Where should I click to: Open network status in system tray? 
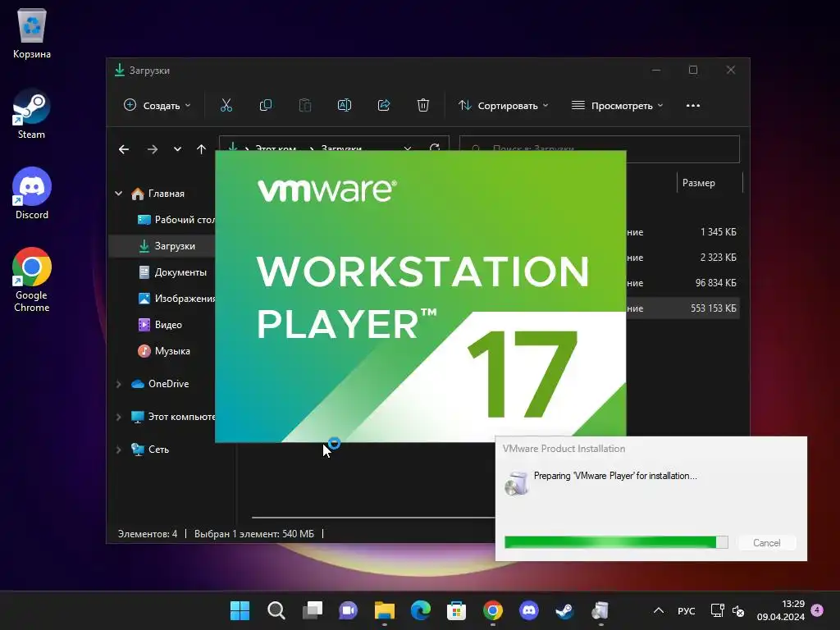pos(717,610)
